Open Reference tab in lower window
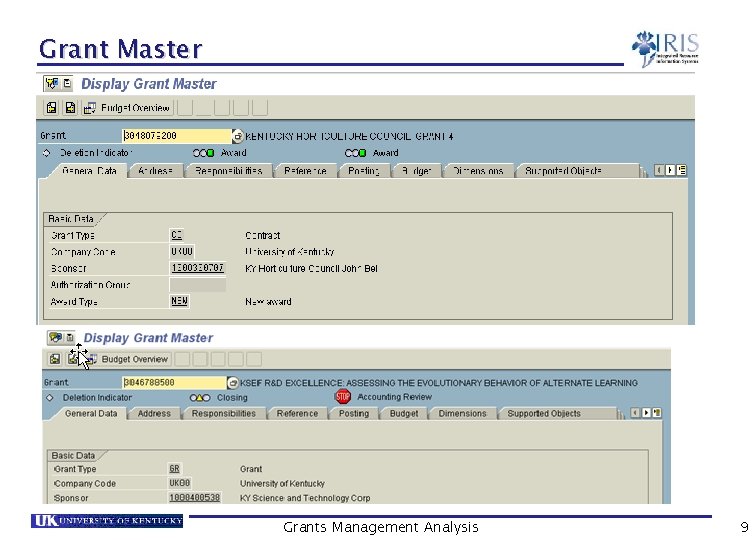Image resolution: width=756 pixels, height=540 pixels. coord(297,413)
